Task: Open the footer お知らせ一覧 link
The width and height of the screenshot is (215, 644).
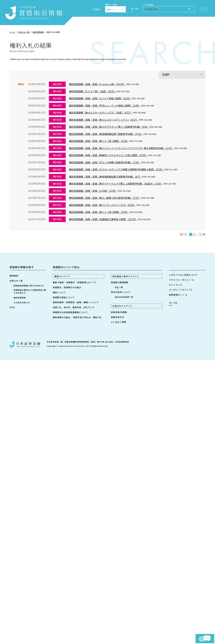Action: tap(16, 281)
